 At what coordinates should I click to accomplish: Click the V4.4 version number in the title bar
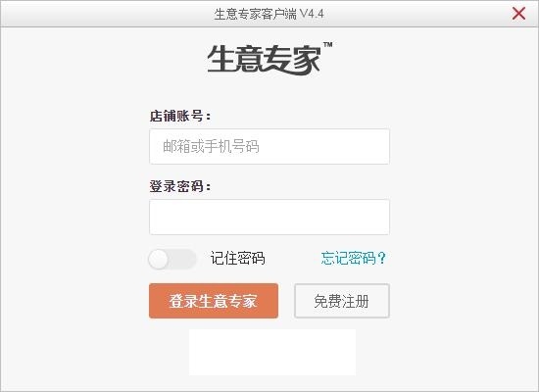(x=312, y=14)
